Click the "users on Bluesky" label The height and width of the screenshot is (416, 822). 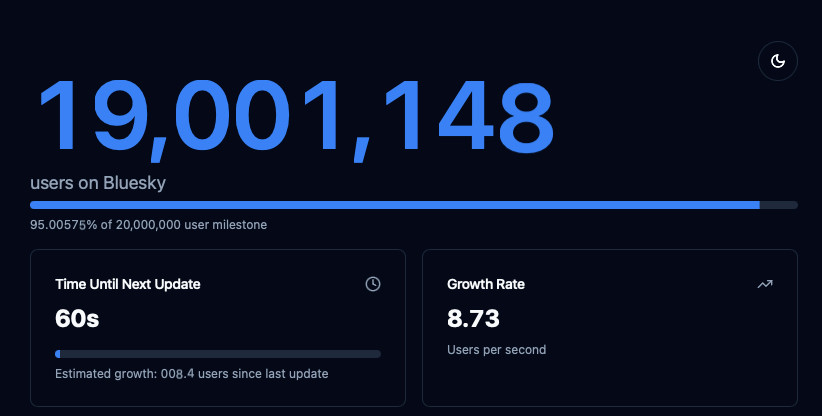[98, 183]
